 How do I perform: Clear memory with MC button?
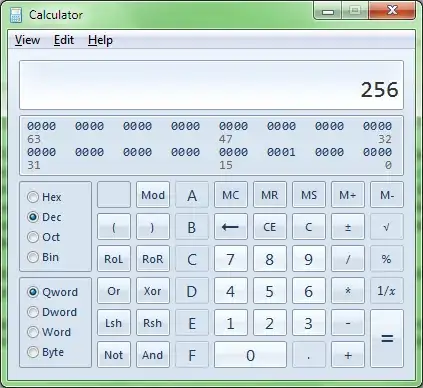[231, 195]
